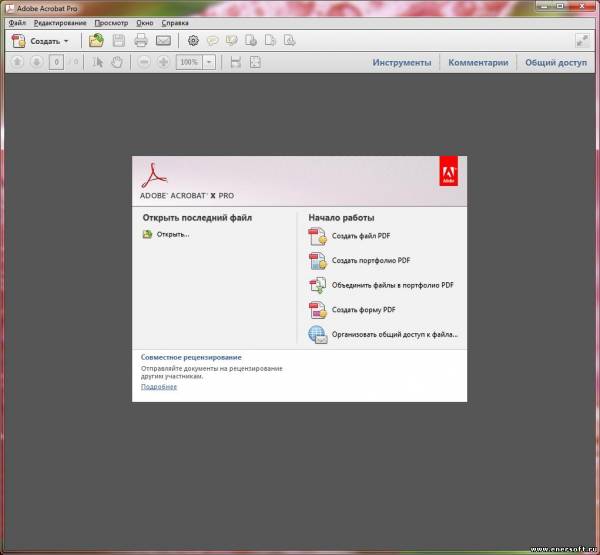Click the gear settings toolbar icon
The image size is (600, 555).
click(193, 41)
